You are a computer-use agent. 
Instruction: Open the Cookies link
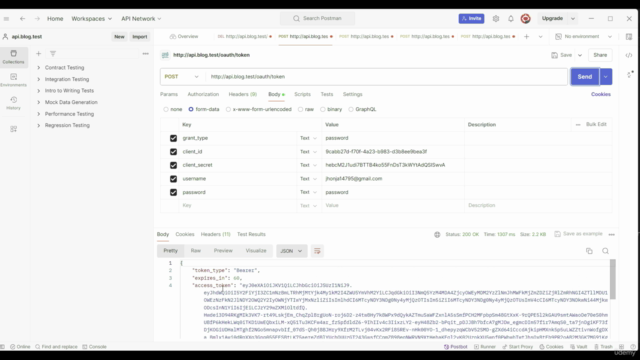(x=601, y=94)
